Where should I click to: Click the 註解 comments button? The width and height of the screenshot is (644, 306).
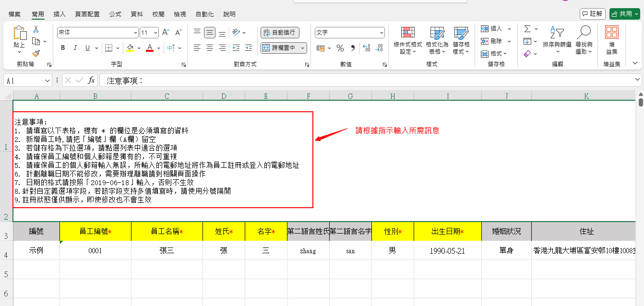click(x=592, y=14)
